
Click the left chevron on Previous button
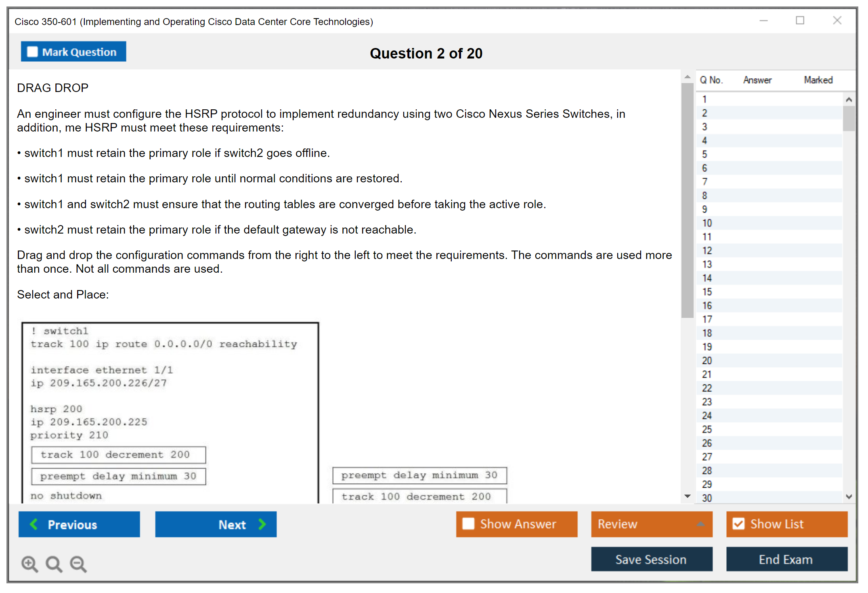click(x=34, y=524)
